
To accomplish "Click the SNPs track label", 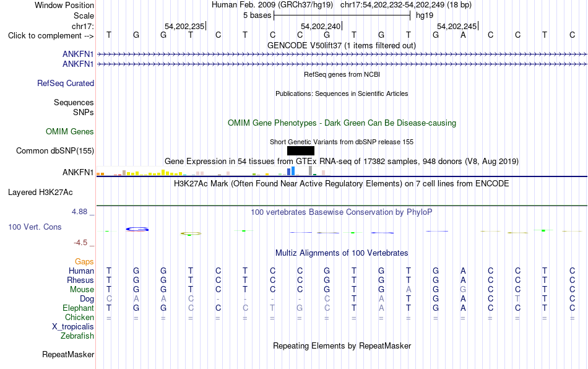I will point(84,112).
